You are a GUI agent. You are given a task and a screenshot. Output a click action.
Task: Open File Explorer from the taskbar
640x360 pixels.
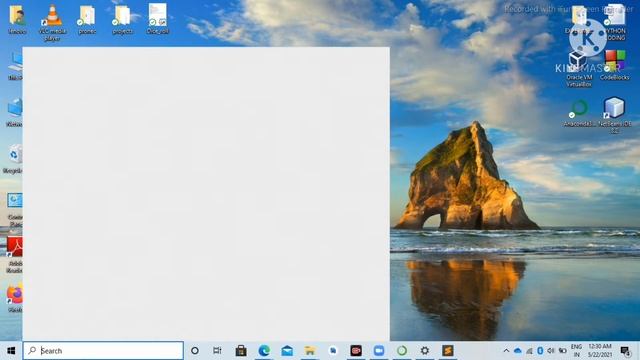tap(310, 351)
